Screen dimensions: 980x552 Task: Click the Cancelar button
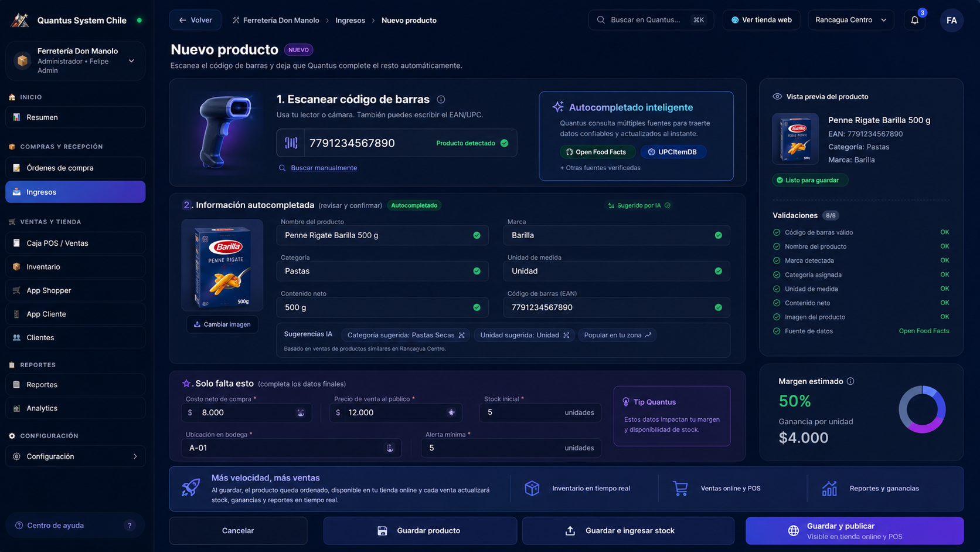coord(238,531)
